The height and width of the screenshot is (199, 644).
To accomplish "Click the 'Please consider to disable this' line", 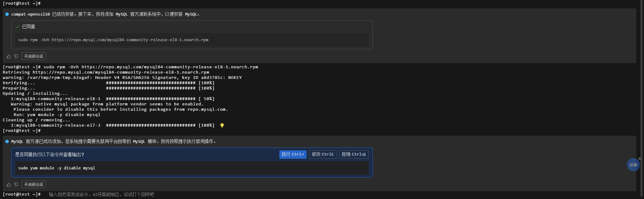I will tap(121, 109).
